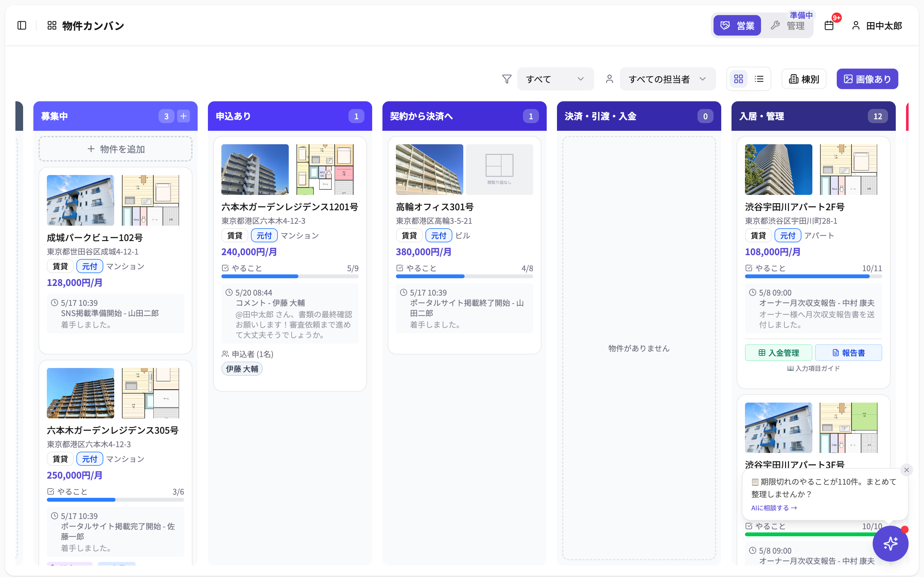Click the plus icon in 募集中 header
This screenshot has width=924, height=577.
[x=184, y=116]
